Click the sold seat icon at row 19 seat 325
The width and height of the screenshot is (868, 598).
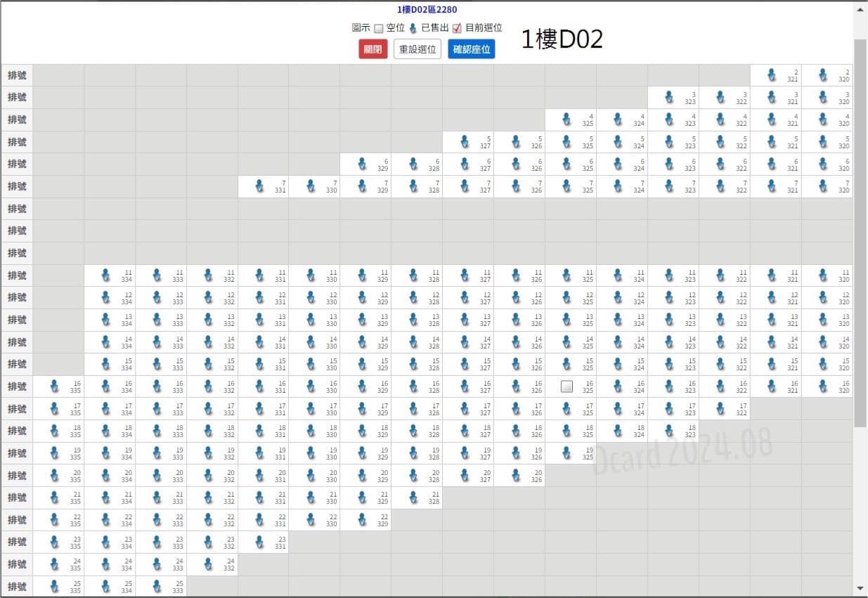(566, 453)
